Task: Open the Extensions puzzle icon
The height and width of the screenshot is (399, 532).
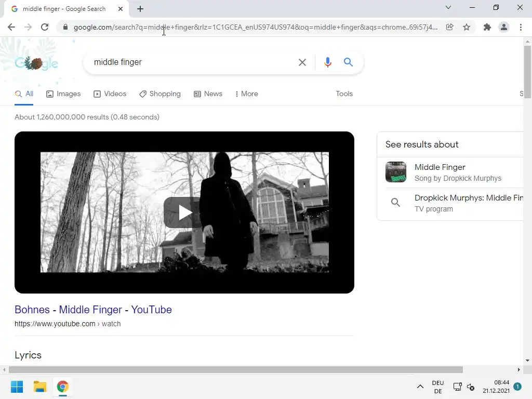Action: 487,27
